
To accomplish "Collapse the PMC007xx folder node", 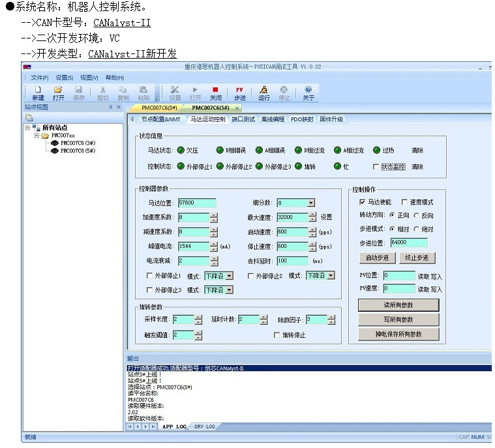I will coord(37,136).
